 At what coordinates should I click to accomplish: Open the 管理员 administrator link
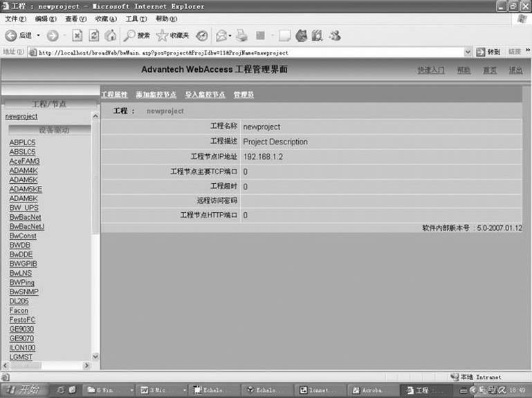point(244,95)
